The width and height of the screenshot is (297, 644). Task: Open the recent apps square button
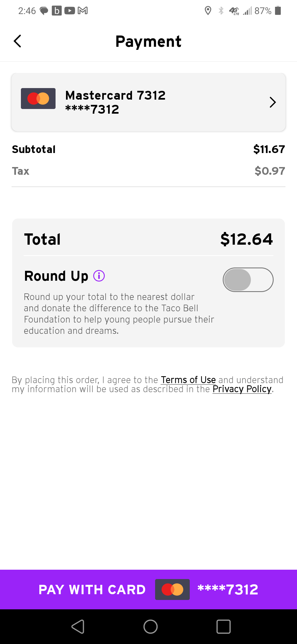(x=223, y=627)
